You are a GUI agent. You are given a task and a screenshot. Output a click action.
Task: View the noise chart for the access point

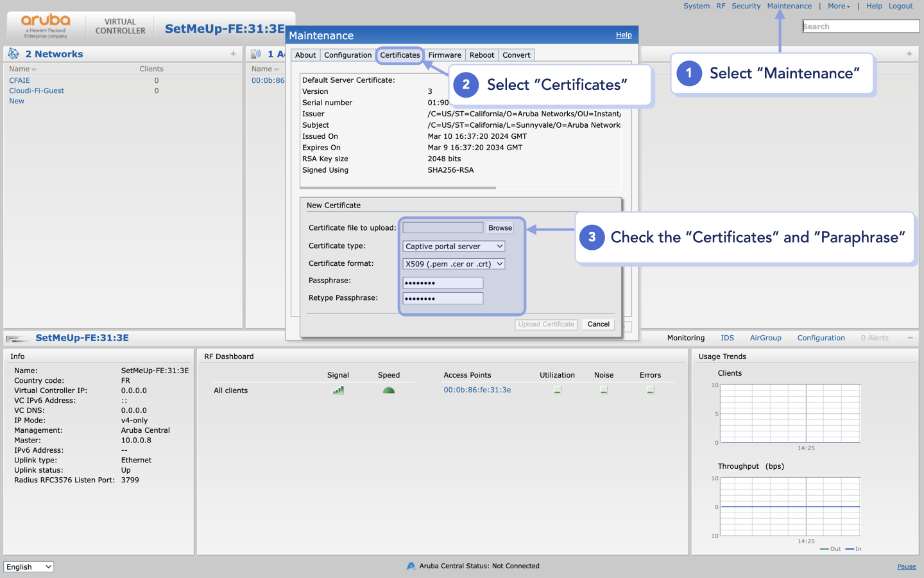tap(603, 390)
